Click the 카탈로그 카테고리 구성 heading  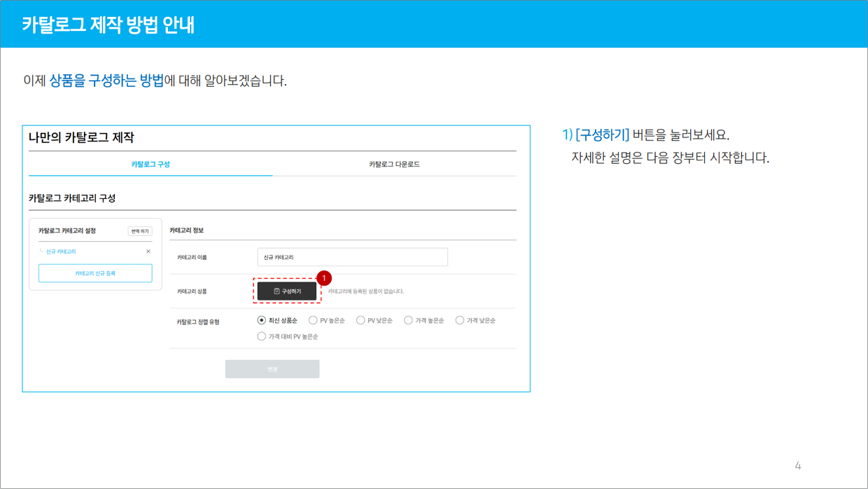pos(72,198)
